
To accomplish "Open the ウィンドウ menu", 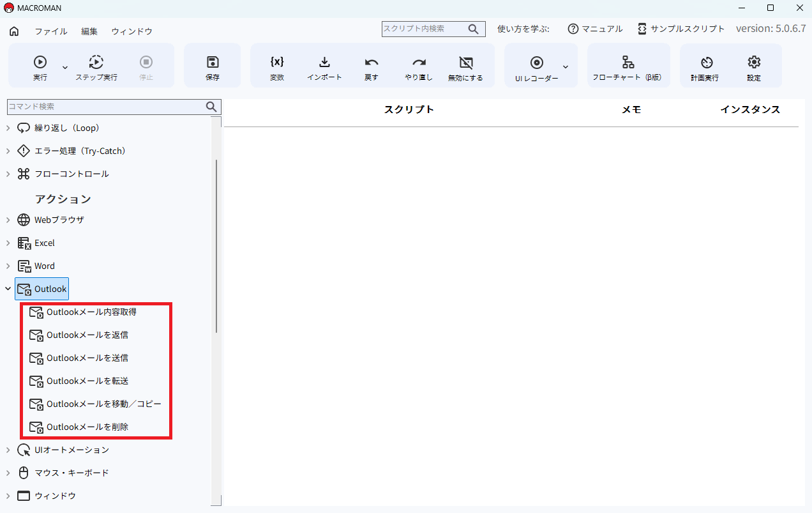I will click(132, 31).
